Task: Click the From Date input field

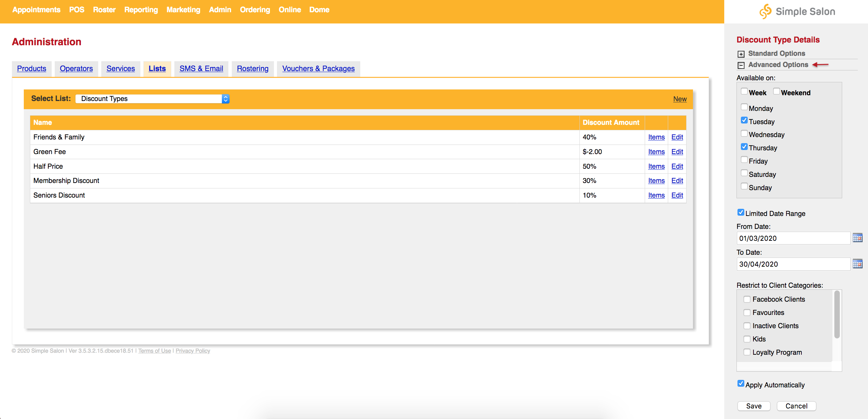Action: coord(793,238)
